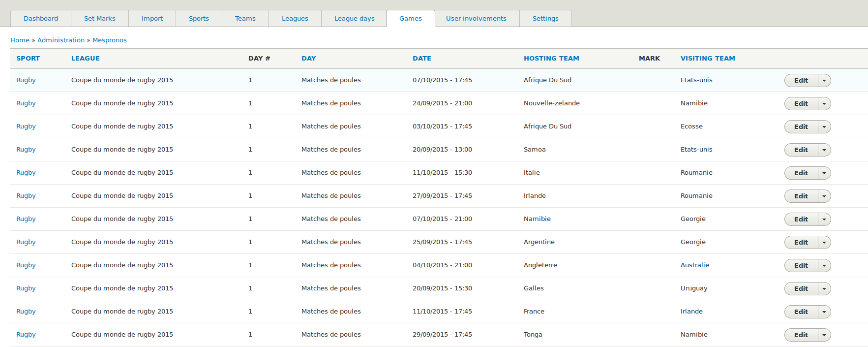Screen dimensions: 868x347
Task: Expand actions arrow for Italie vs Roumanie game
Action: pyautogui.click(x=824, y=173)
